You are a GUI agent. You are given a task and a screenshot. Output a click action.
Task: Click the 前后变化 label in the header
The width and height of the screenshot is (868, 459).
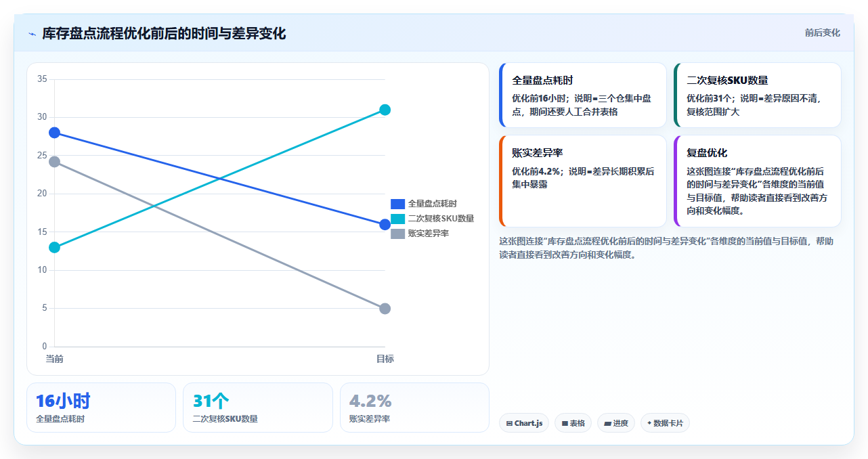click(x=822, y=32)
